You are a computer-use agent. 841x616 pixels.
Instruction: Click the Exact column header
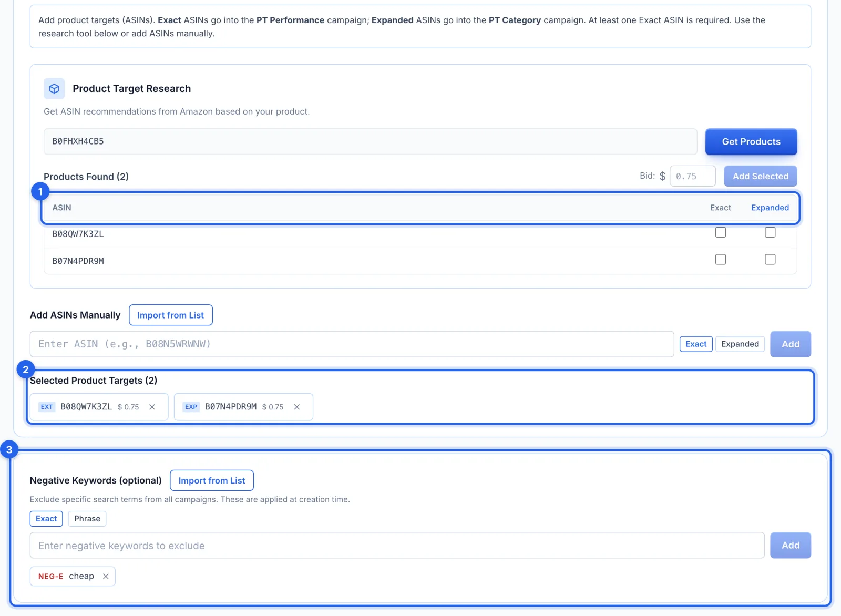tap(721, 208)
